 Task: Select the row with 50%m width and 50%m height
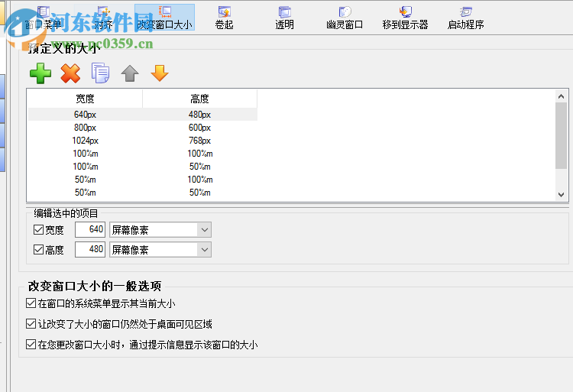(x=143, y=193)
